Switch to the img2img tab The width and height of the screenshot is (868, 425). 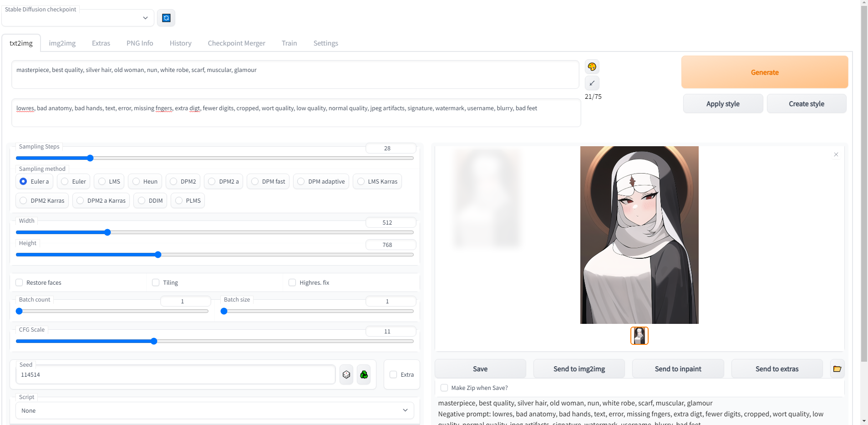[x=62, y=43]
